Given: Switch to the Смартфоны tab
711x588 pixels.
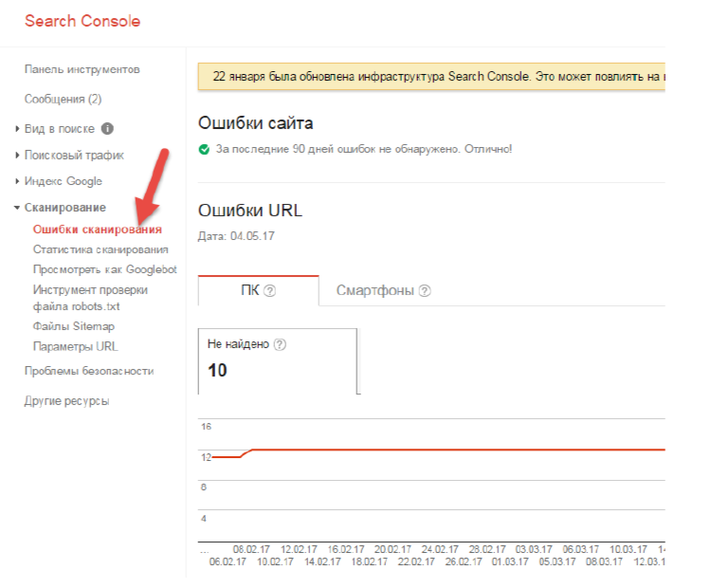Looking at the screenshot, I should (x=383, y=291).
